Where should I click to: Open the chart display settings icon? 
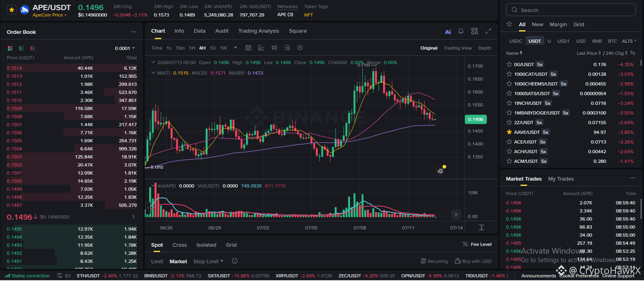tap(287, 48)
